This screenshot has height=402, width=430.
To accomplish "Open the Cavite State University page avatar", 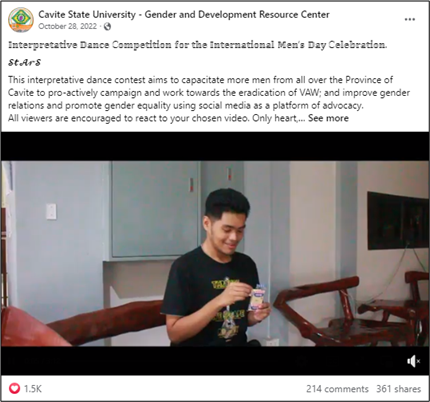I will [21, 20].
